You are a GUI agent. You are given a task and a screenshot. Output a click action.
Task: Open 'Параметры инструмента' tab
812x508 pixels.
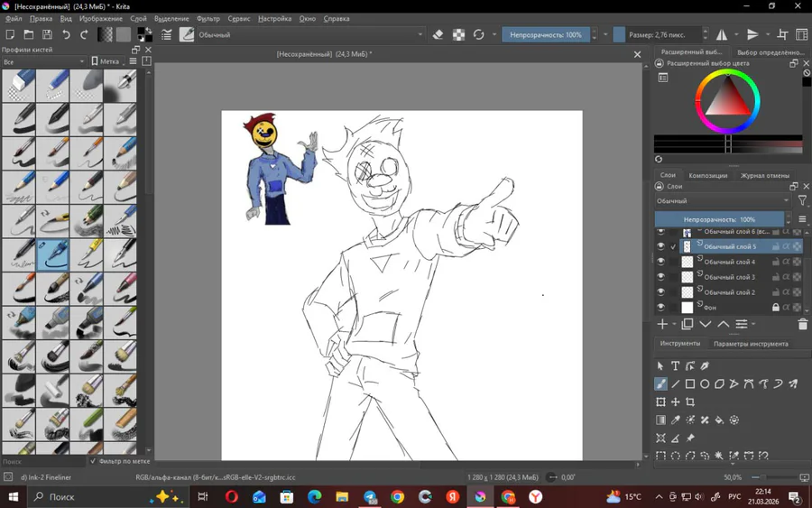pyautogui.click(x=751, y=344)
